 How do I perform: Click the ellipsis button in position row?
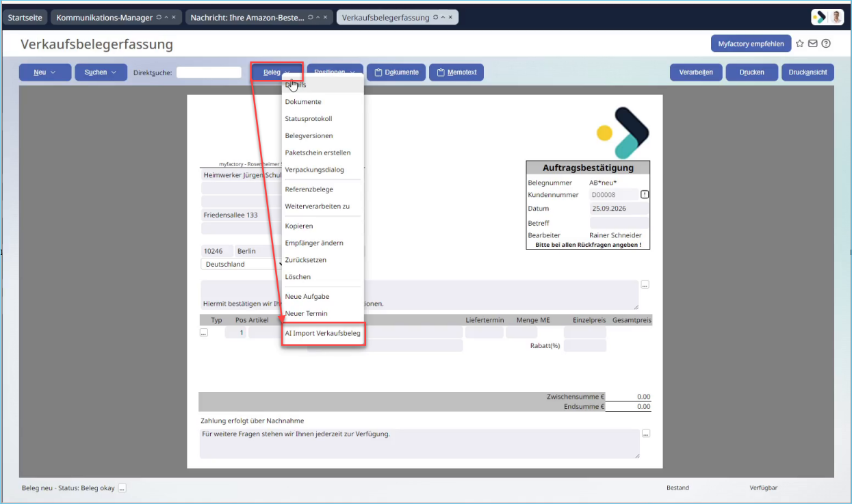pyautogui.click(x=203, y=333)
